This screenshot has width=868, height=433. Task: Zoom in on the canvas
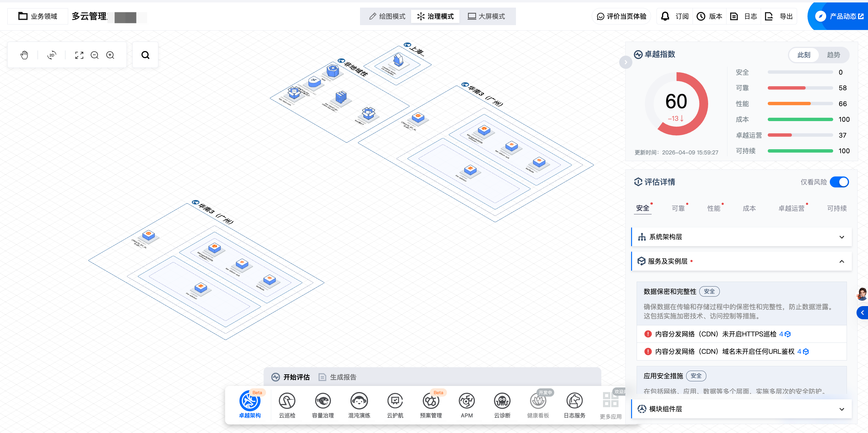point(110,55)
